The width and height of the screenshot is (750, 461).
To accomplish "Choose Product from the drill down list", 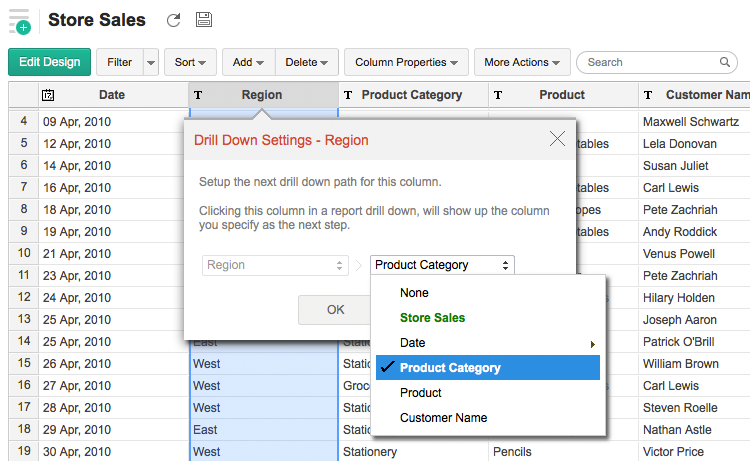I will 421,393.
